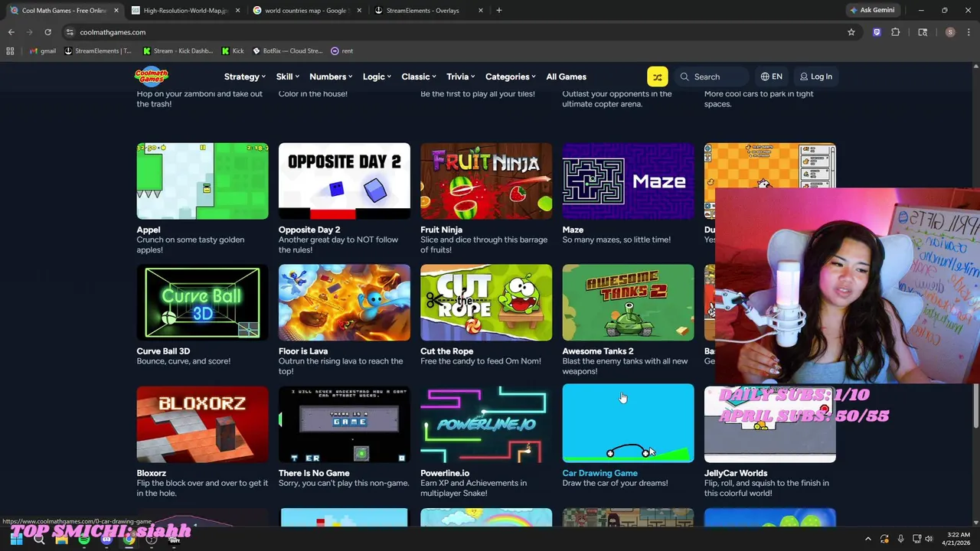The height and width of the screenshot is (551, 980).
Task: Open the There Is No Game thumbnail
Action: click(345, 424)
